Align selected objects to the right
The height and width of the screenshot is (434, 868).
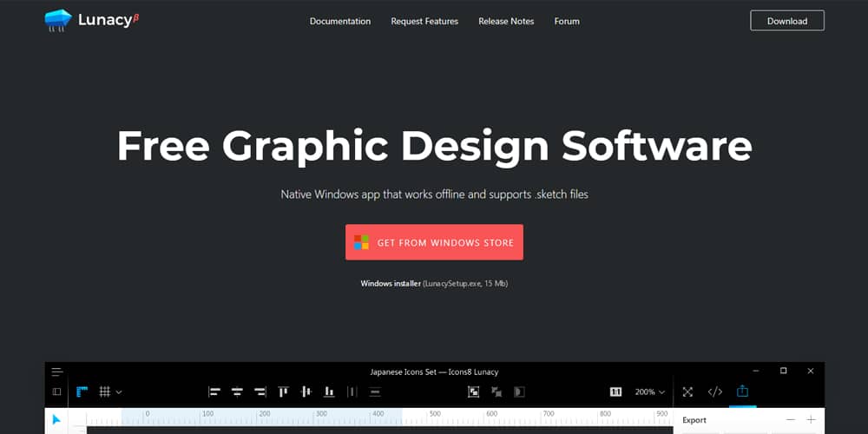click(x=260, y=391)
